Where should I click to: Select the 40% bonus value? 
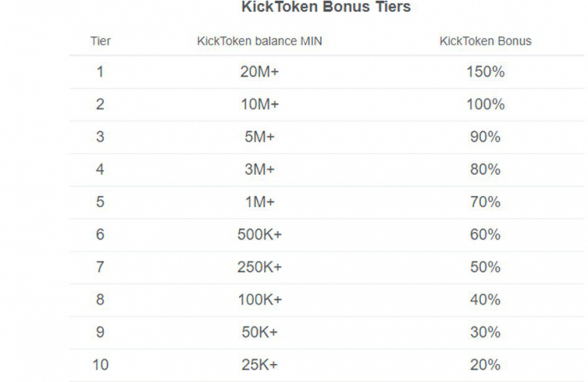[x=485, y=300]
